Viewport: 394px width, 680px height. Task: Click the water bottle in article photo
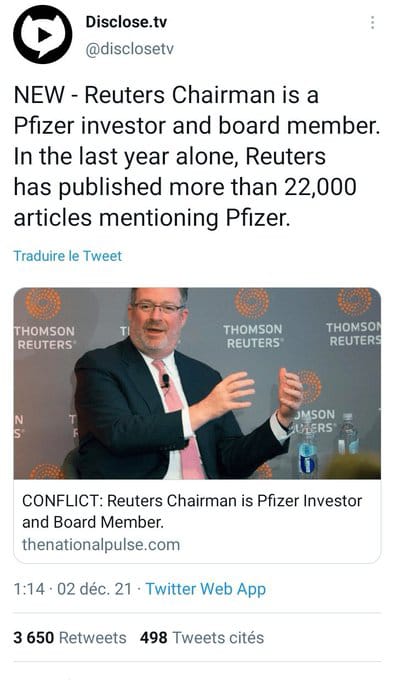point(307,450)
